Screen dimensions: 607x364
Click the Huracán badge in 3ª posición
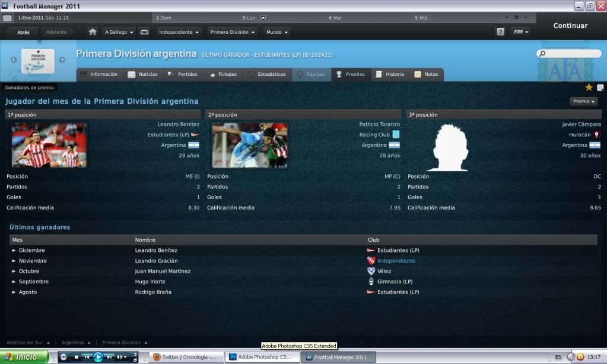point(596,135)
